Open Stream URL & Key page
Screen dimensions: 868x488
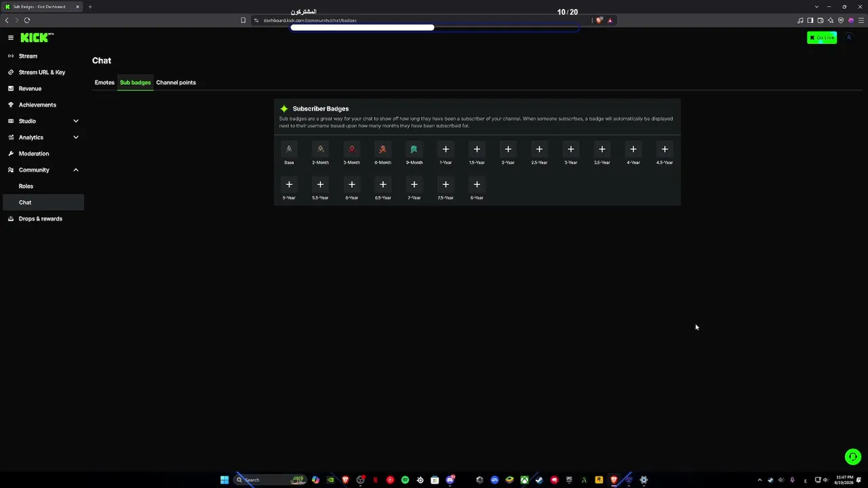pyautogui.click(x=42, y=73)
